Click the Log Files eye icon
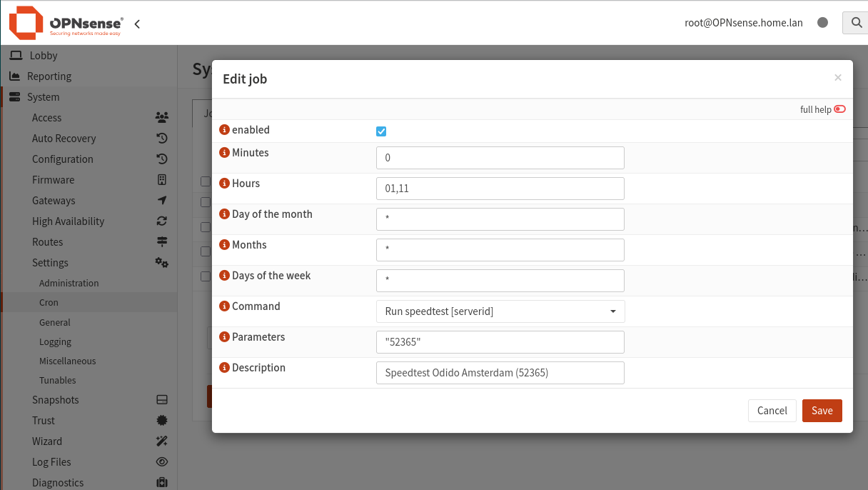The width and height of the screenshot is (868, 490). click(162, 462)
